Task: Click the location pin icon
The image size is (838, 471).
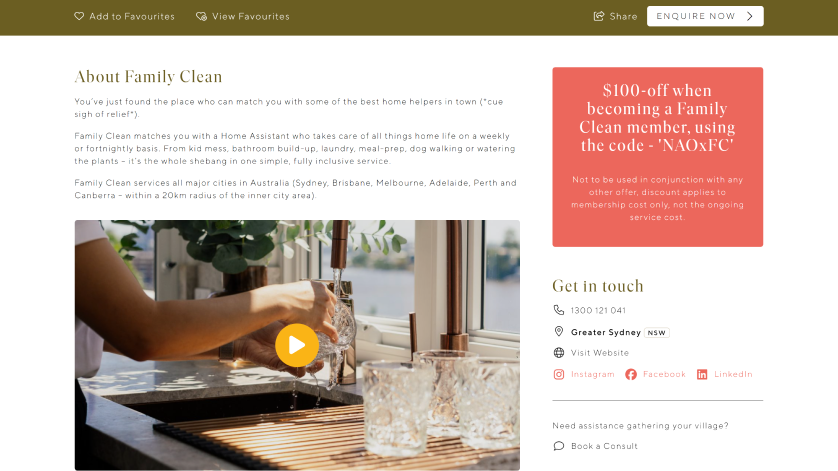Action: coord(558,331)
